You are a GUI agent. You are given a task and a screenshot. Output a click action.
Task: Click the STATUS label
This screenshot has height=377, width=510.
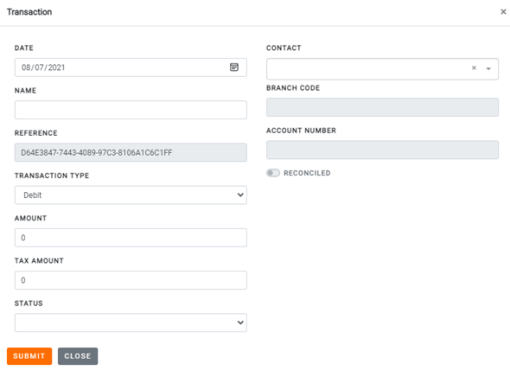(29, 303)
